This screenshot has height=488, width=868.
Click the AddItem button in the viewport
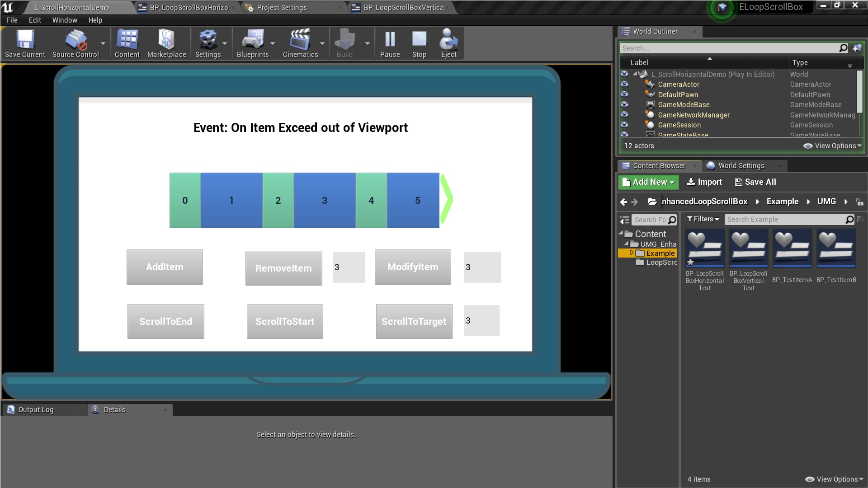165,267
